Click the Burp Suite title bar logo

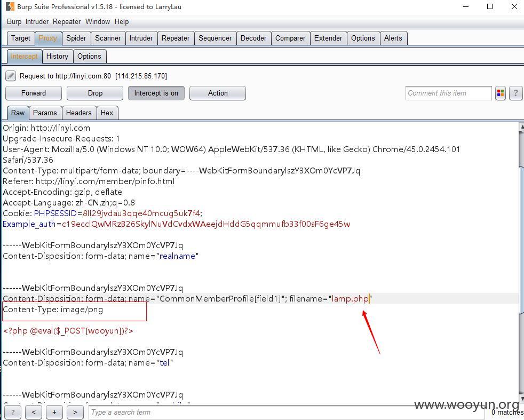(10, 6)
